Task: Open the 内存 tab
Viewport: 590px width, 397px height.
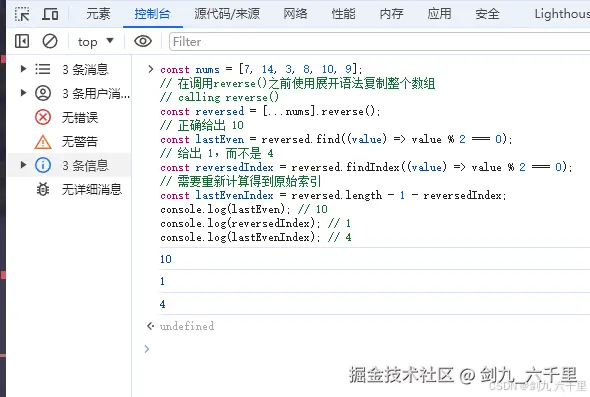Action: pos(391,14)
